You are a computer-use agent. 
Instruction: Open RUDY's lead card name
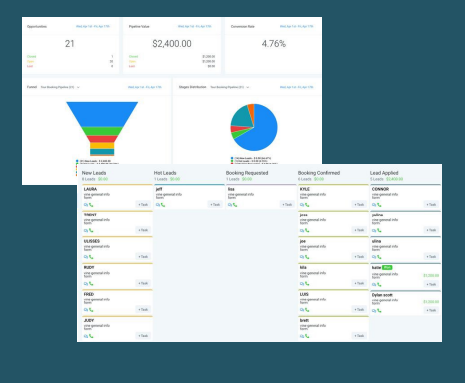click(89, 267)
